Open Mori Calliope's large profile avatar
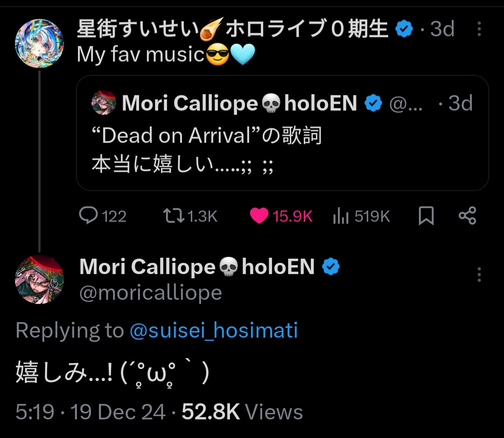 (x=39, y=279)
